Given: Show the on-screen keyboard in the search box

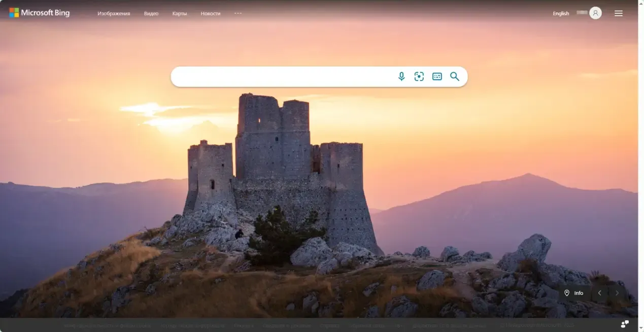Looking at the screenshot, I should point(437,77).
